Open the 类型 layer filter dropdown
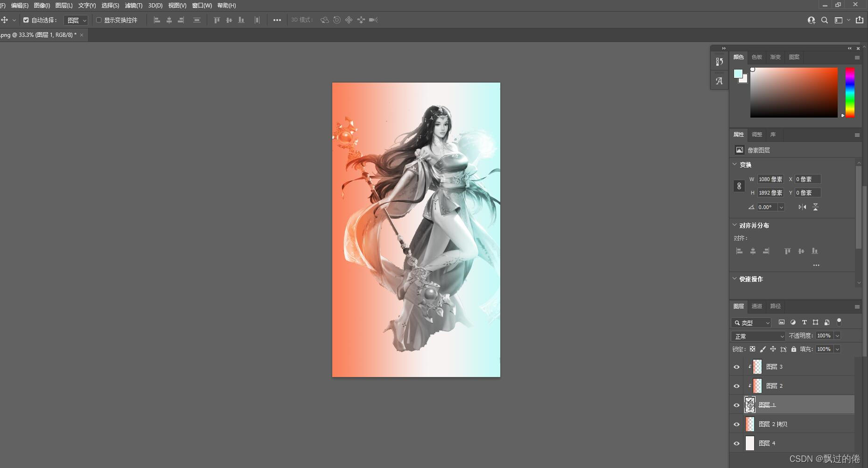This screenshot has width=868, height=468. (751, 322)
